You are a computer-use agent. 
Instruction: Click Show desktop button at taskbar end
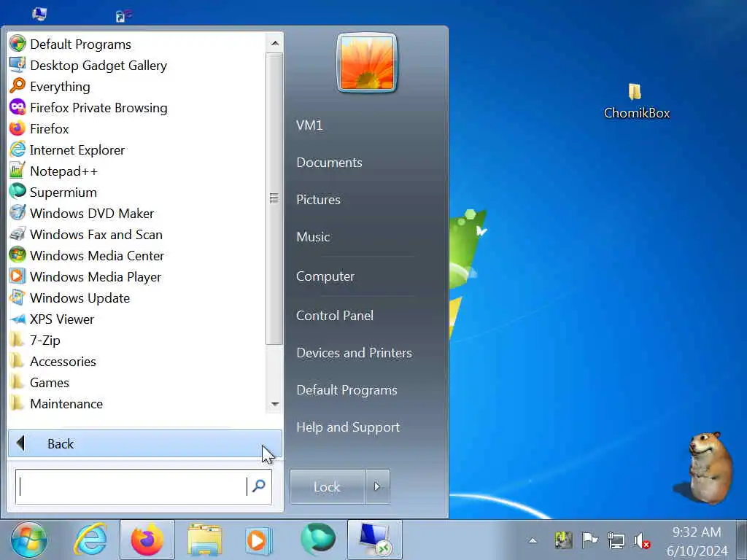(x=742, y=540)
